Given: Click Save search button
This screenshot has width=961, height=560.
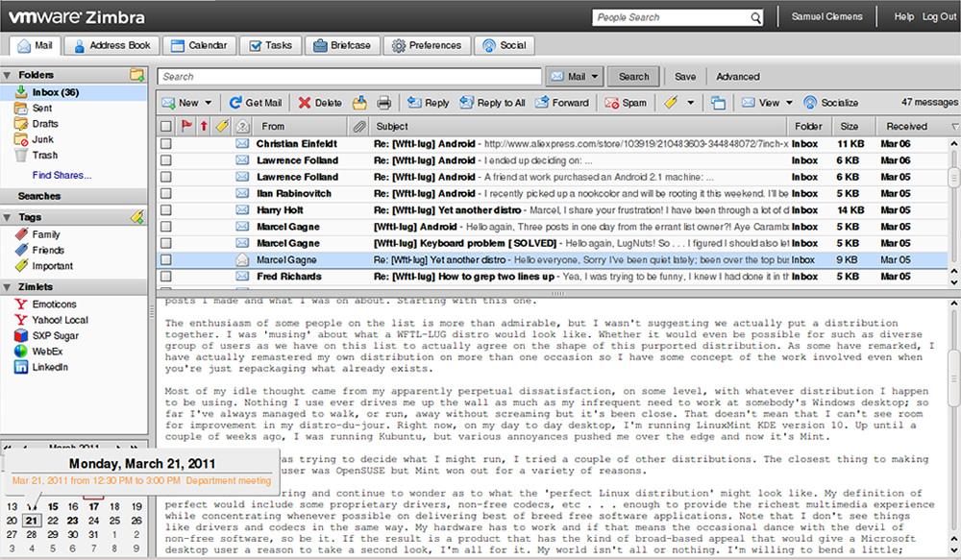Looking at the screenshot, I should click(x=685, y=77).
